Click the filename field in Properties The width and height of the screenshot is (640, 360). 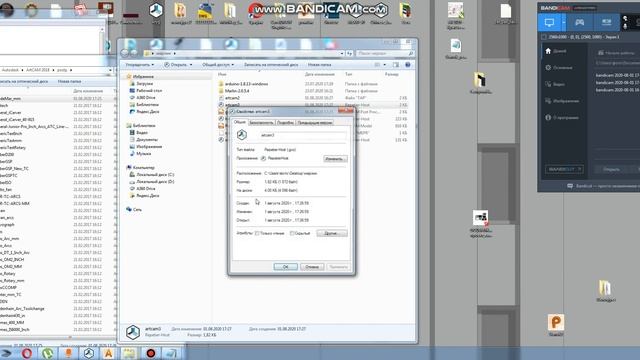303,135
